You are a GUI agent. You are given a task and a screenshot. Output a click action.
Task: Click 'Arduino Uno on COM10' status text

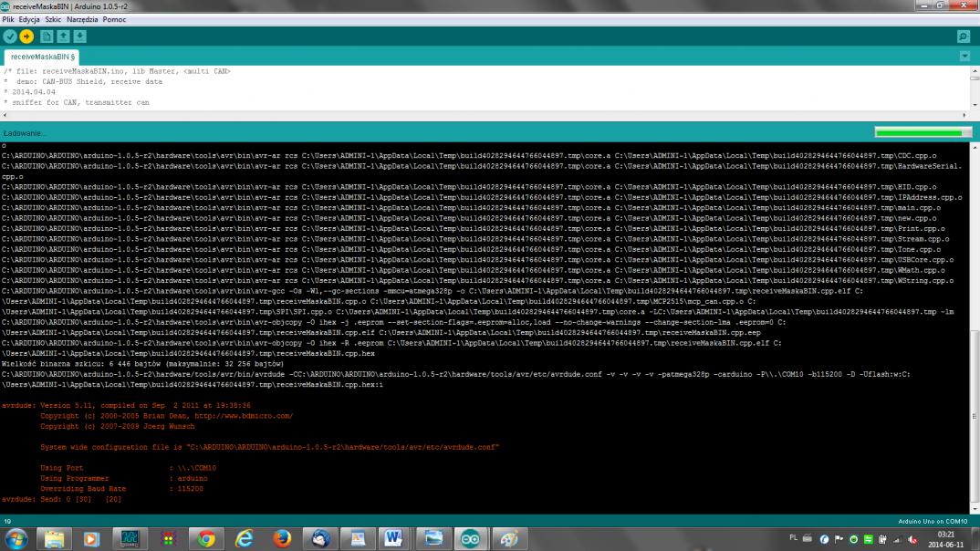coord(933,521)
